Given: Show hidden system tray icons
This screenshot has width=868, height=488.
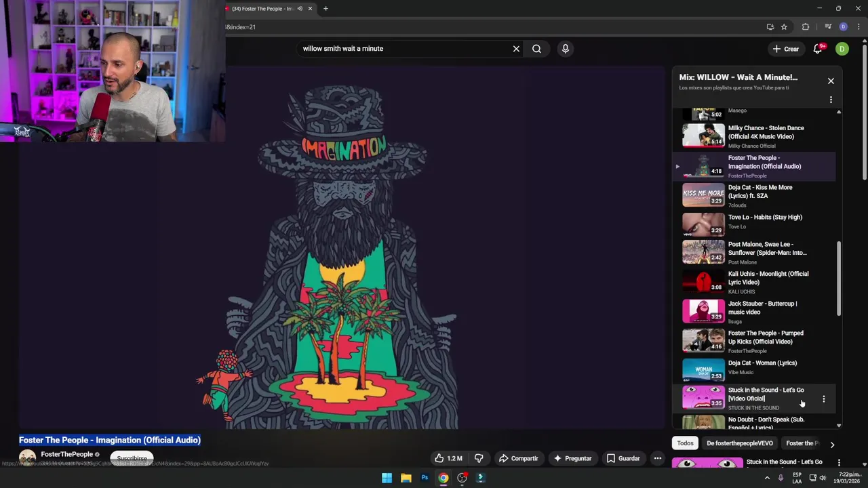Looking at the screenshot, I should coord(767,478).
